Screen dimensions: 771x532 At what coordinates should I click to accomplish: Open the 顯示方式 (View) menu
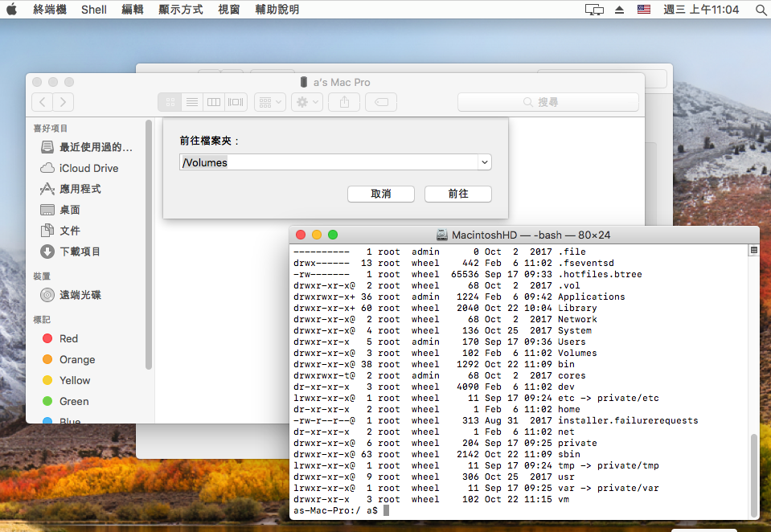click(179, 10)
